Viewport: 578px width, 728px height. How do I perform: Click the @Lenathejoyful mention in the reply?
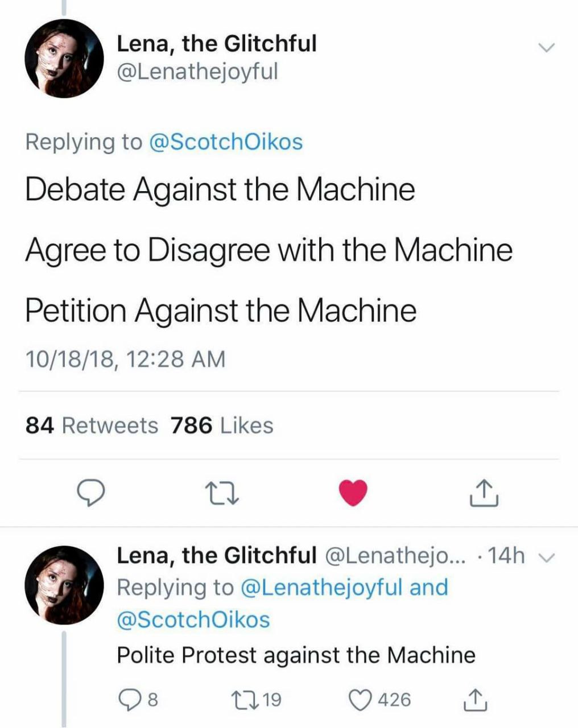tap(322, 588)
